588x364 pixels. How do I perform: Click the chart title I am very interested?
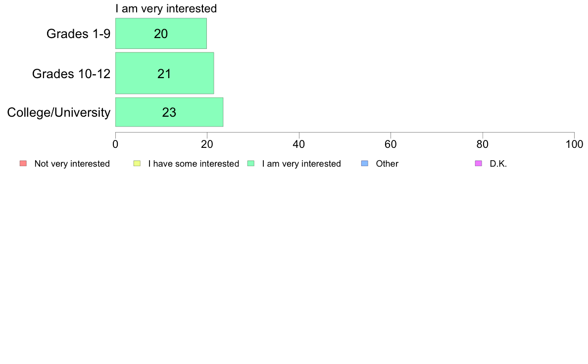[166, 8]
